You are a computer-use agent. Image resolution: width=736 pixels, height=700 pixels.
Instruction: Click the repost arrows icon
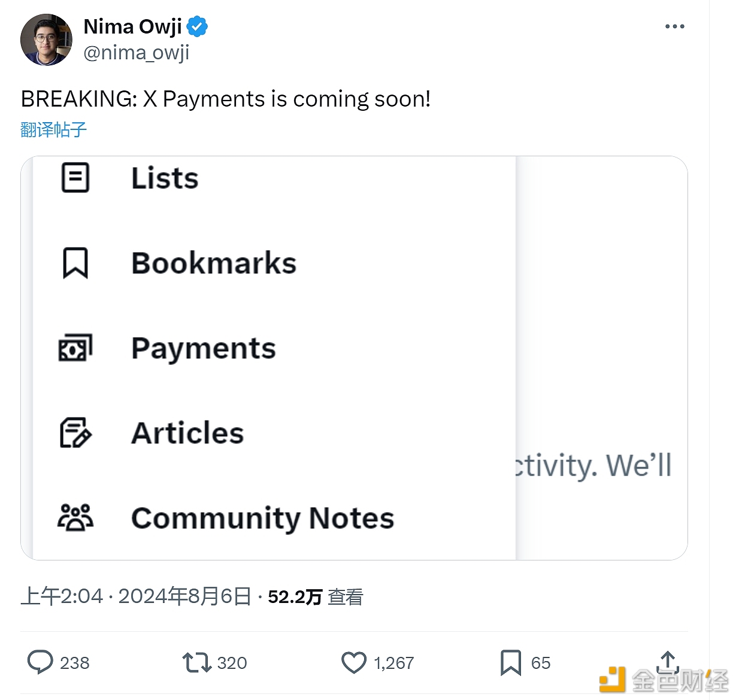coord(196,663)
